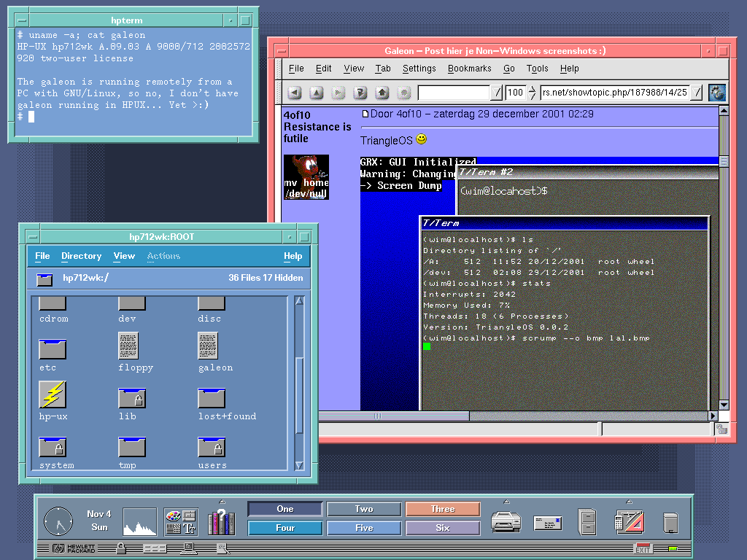Switch to workspace Two
This screenshot has height=560, width=747.
click(x=364, y=508)
